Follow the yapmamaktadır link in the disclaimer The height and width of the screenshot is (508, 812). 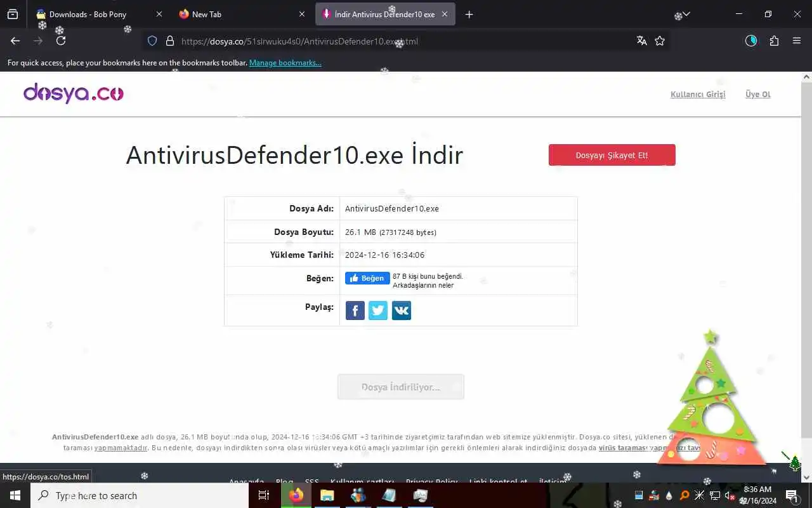pyautogui.click(x=121, y=448)
